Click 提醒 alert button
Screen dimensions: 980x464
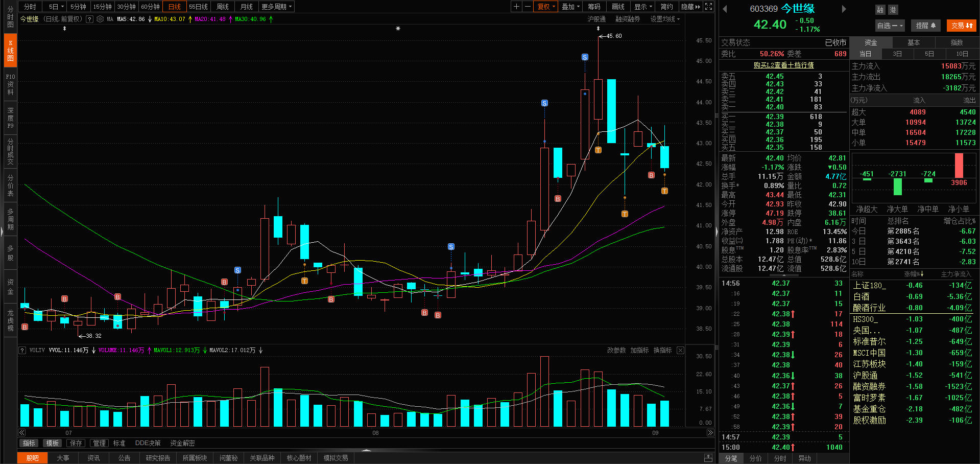925,26
